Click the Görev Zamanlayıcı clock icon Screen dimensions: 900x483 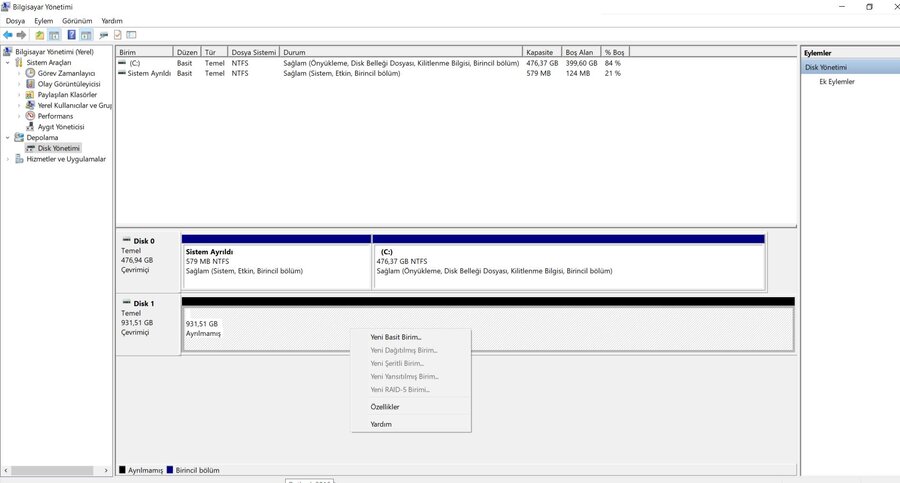[30, 73]
